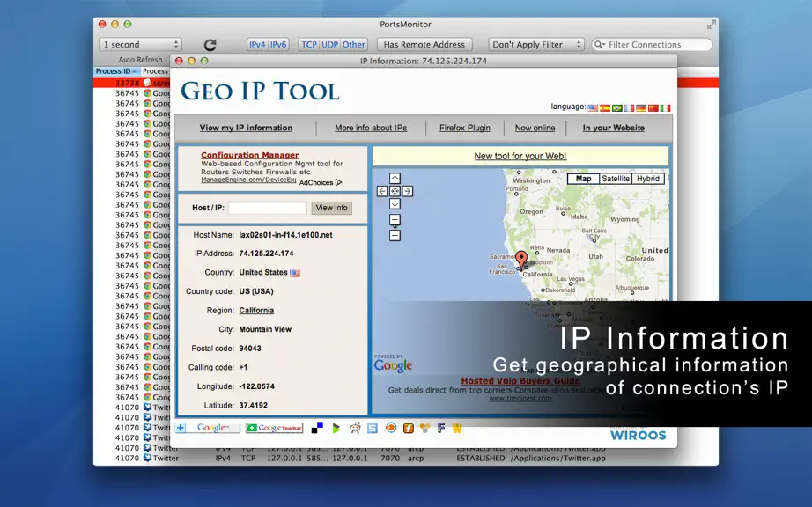This screenshot has height=507, width=812.
Task: Click the View info button
Action: click(x=331, y=208)
